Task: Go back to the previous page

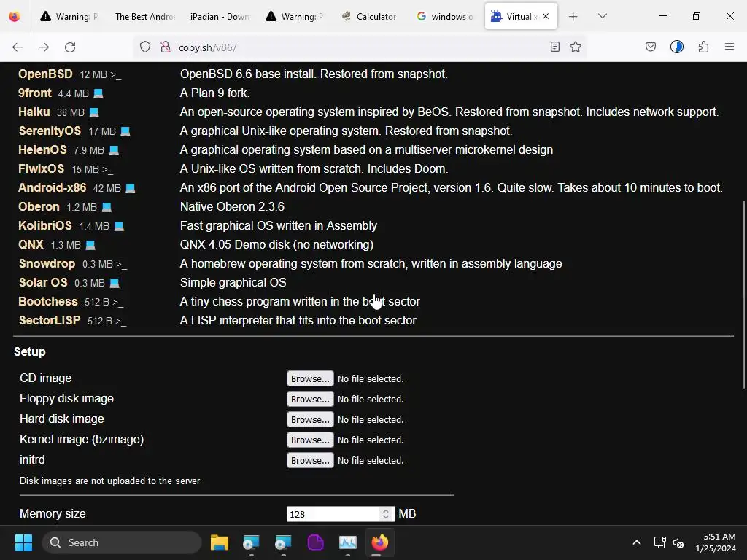Action: (x=18, y=47)
